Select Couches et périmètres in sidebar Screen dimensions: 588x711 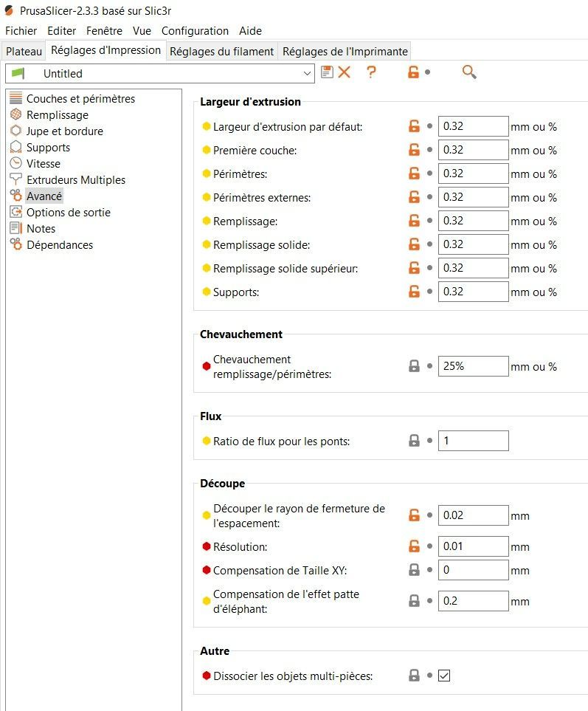(x=80, y=98)
